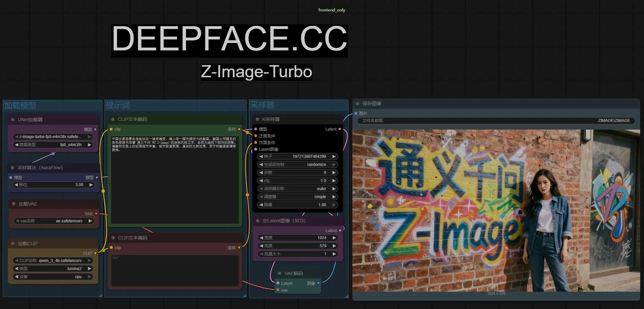Collapse the 保存图像 node using its circle toggle
The image size is (644, 309).
click(x=358, y=104)
